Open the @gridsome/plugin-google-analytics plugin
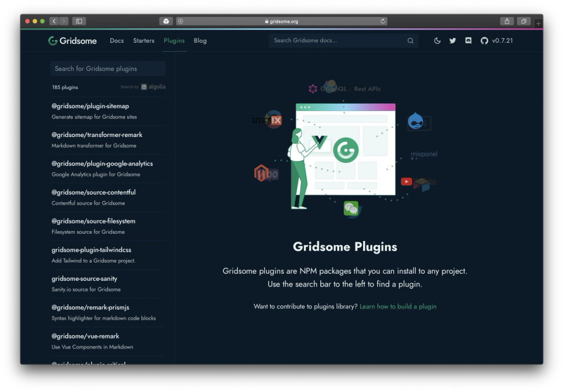This screenshot has height=392, width=564. 102,164
